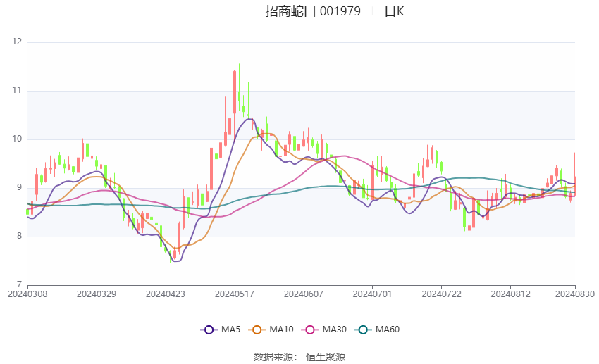Click the 20240607 date axis label
Image resolution: width=599 pixels, height=364 pixels.
[304, 294]
